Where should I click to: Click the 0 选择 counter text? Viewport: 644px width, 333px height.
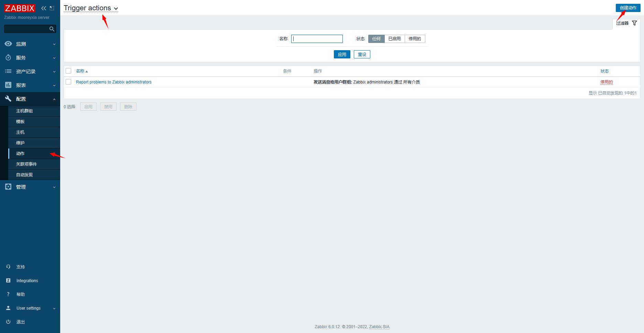(69, 107)
